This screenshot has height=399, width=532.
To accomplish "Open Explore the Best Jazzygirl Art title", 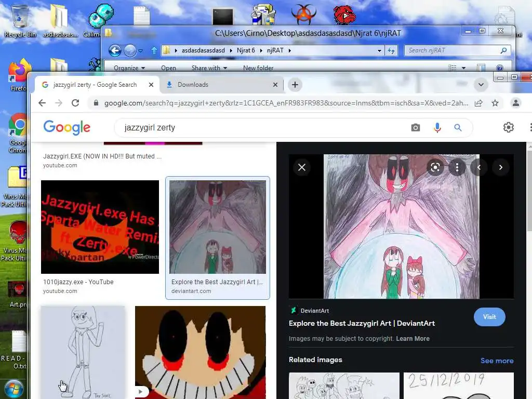I will pos(362,323).
